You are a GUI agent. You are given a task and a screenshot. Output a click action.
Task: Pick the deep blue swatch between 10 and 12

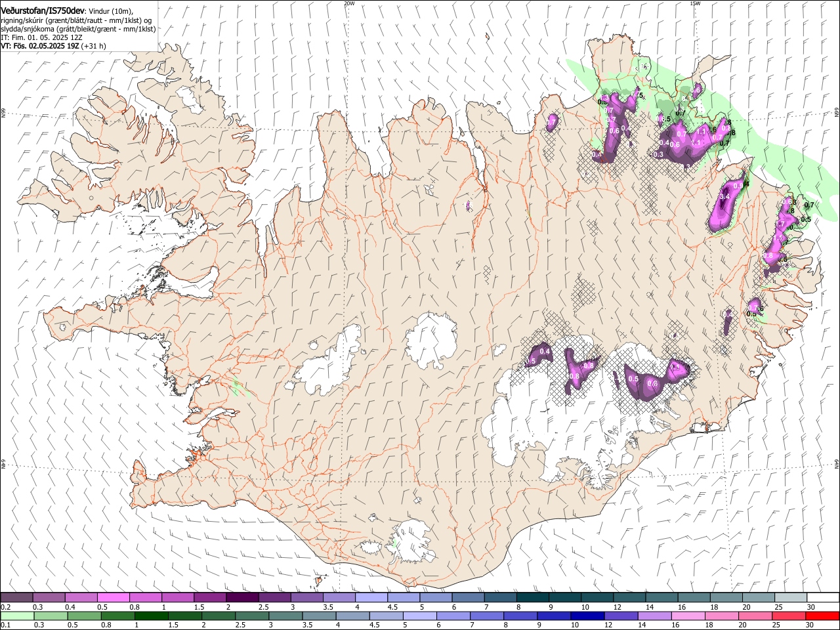click(587, 616)
